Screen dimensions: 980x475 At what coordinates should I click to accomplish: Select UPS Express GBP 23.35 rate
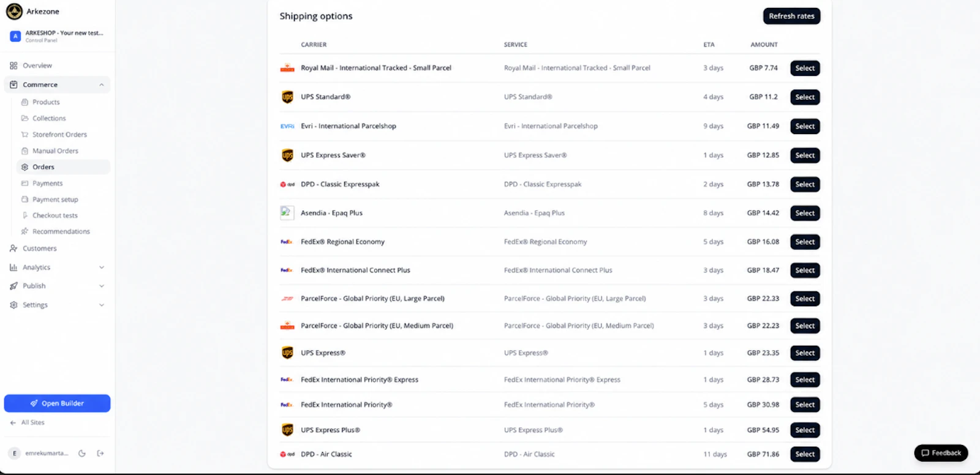click(805, 353)
